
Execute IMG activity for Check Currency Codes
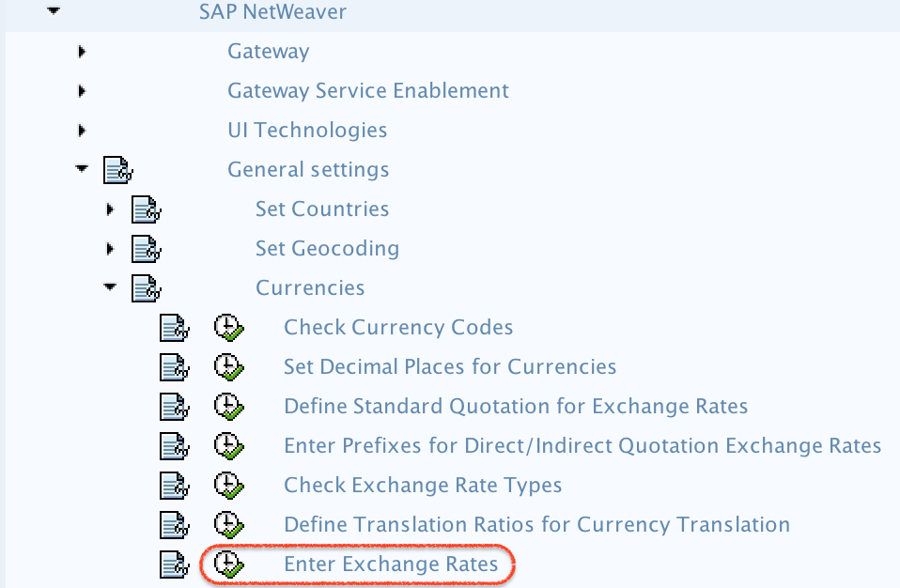(228, 327)
